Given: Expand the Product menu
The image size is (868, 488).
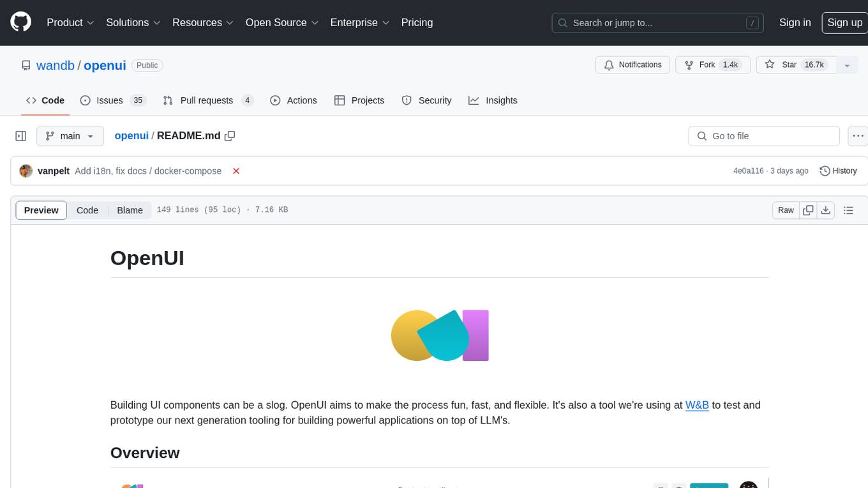Looking at the screenshot, I should [x=70, y=22].
